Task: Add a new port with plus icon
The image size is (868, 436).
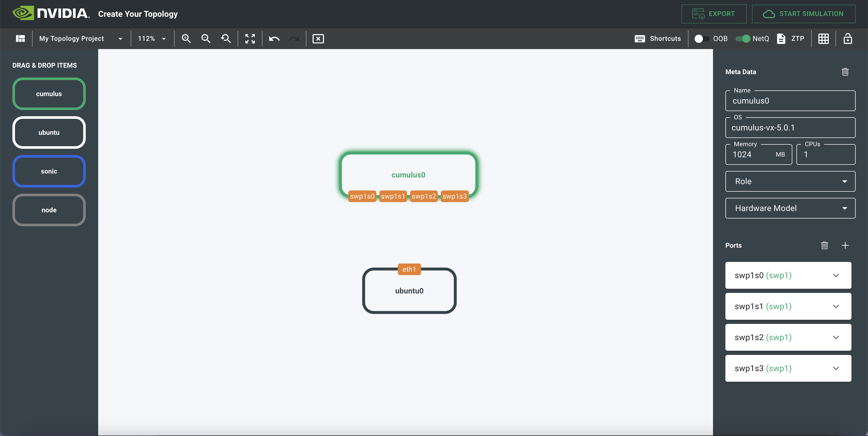Action: pyautogui.click(x=845, y=245)
